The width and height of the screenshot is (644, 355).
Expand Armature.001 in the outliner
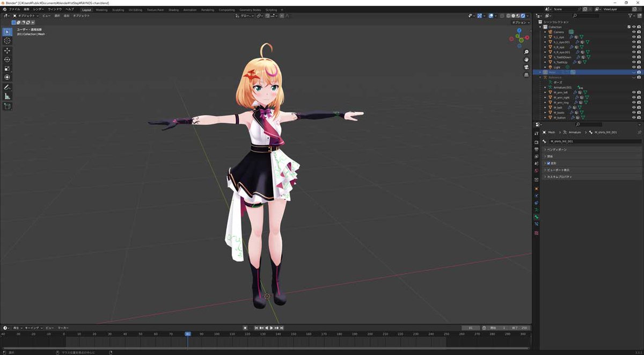pyautogui.click(x=545, y=87)
